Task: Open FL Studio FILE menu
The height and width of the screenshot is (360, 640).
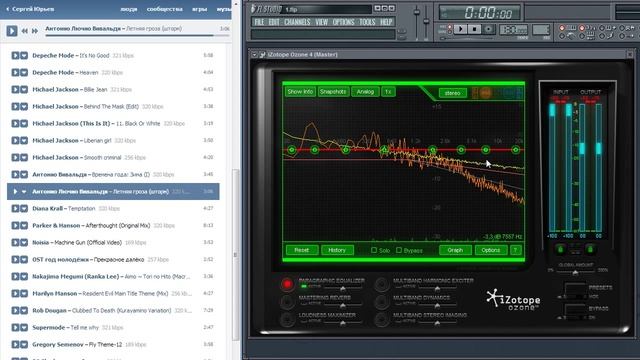Action: [259, 22]
